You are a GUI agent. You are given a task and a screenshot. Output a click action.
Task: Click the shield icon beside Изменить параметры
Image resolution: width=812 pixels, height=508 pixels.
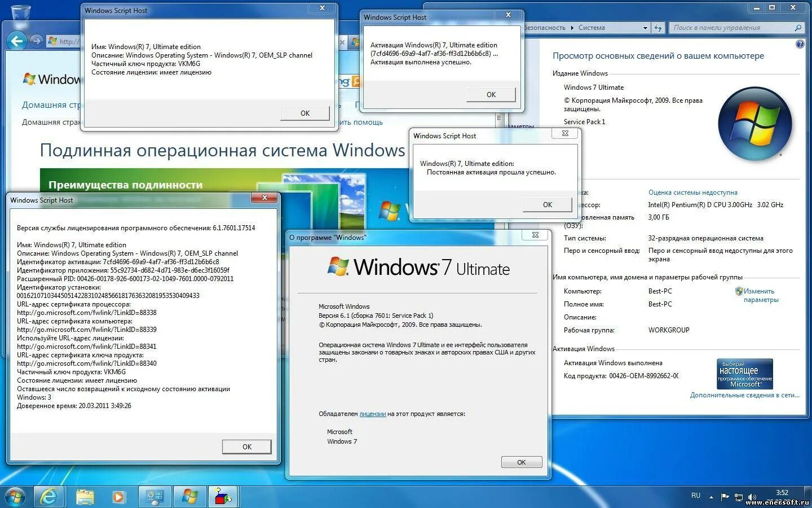739,291
